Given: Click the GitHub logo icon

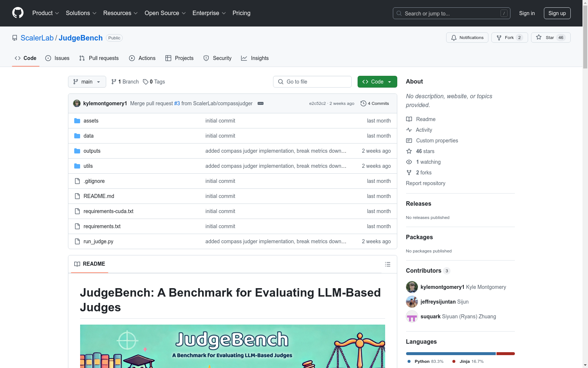Looking at the screenshot, I should pos(18,13).
